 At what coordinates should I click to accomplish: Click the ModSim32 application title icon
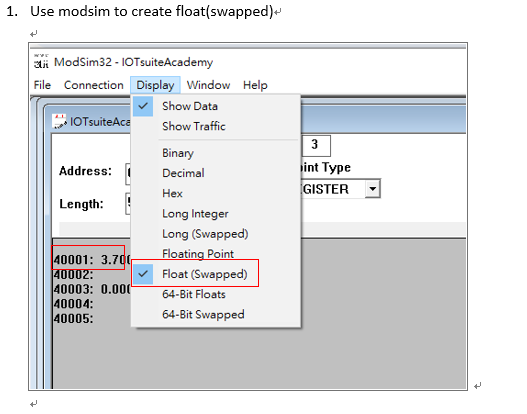[x=41, y=61]
